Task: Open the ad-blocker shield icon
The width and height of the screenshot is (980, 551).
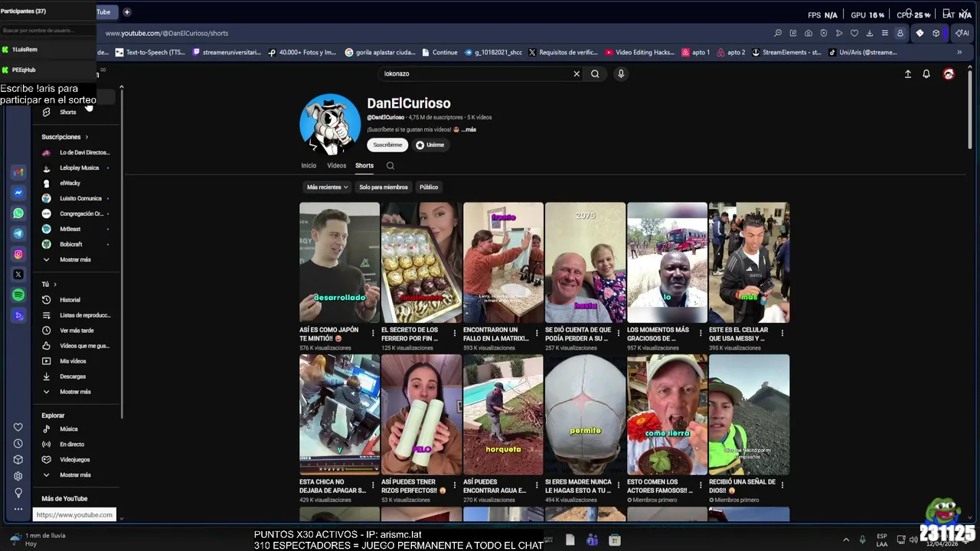Action: (x=824, y=33)
